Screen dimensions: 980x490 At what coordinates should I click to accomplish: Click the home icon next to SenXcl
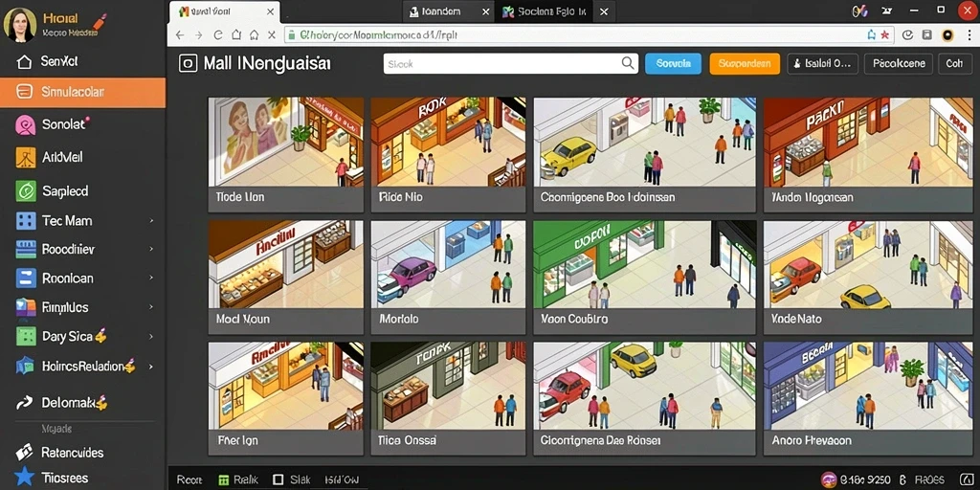click(24, 62)
